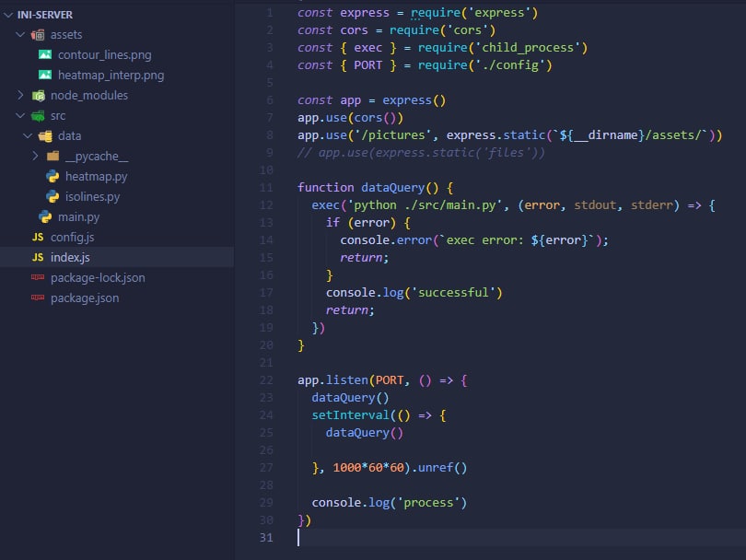The height and width of the screenshot is (560, 746).
Task: Open package.json file
Action: [85, 297]
